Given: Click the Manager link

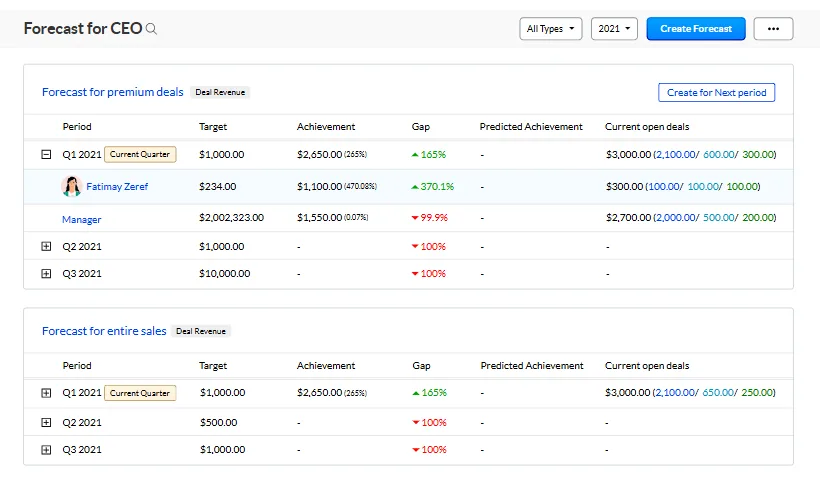Looking at the screenshot, I should click(x=81, y=219).
